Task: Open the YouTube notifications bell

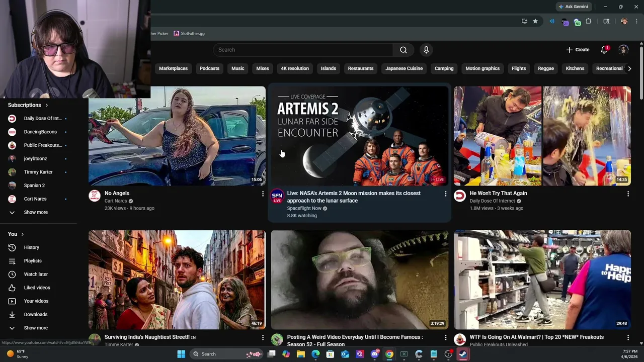Action: (x=604, y=50)
